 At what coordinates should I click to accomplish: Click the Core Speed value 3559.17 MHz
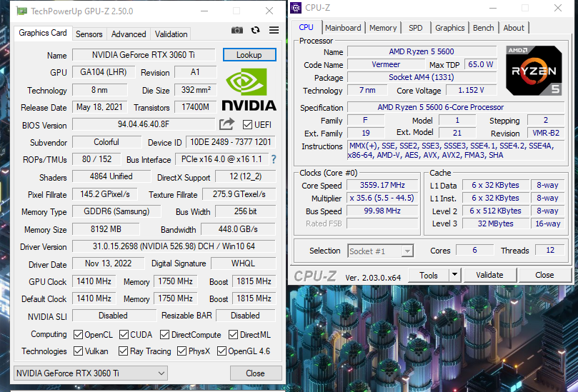tap(382, 186)
